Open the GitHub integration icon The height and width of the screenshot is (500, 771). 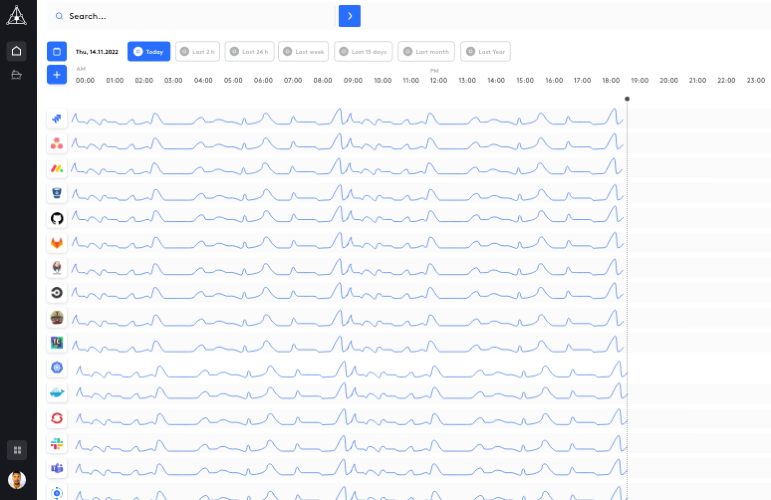click(57, 218)
